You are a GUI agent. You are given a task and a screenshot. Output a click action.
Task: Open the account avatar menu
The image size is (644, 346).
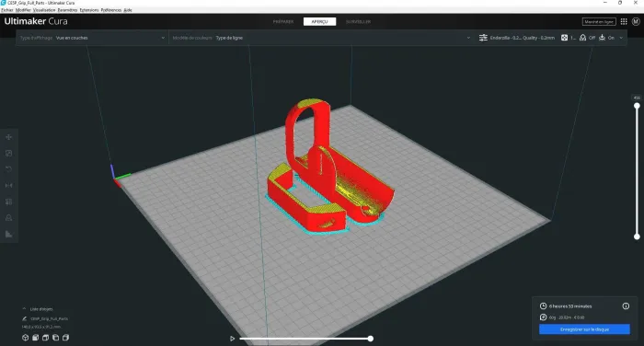click(x=636, y=21)
